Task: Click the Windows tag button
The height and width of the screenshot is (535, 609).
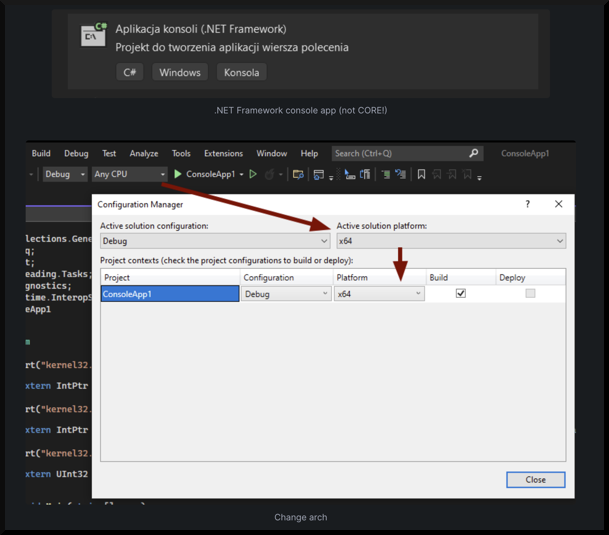Action: pos(180,72)
